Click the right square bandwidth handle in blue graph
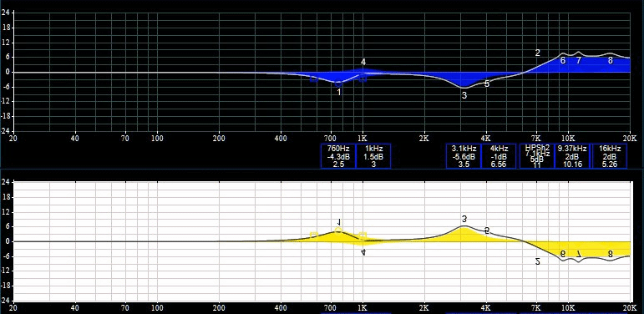This screenshot has height=314, width=644. pos(363,78)
